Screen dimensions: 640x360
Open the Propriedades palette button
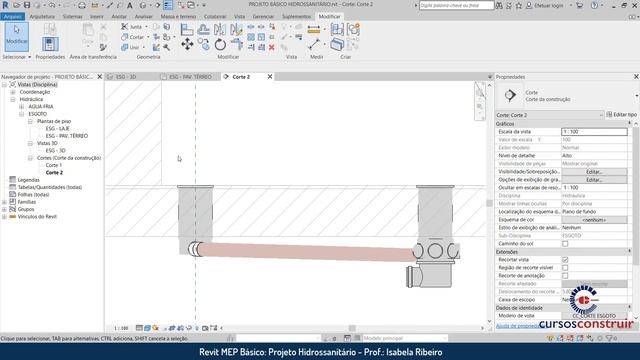point(50,44)
